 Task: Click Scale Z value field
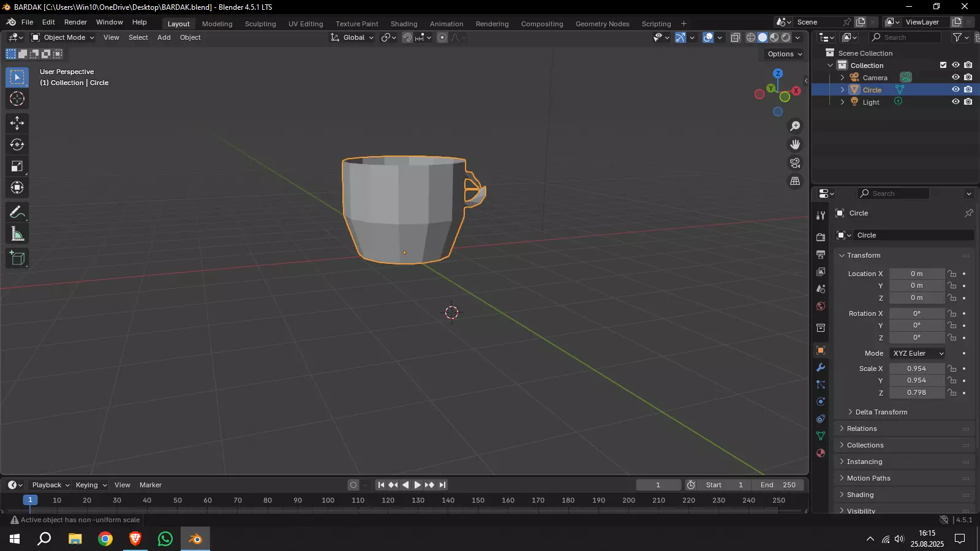[x=916, y=392]
